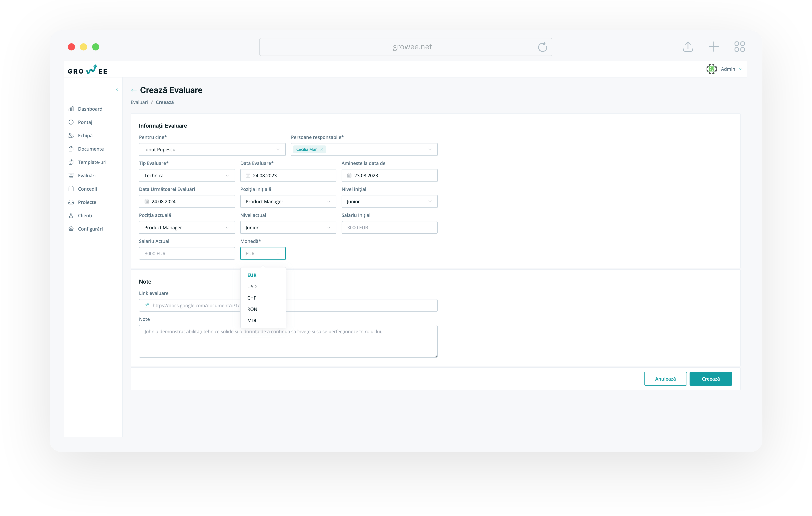This screenshot has width=812, height=516.
Task: Click calendar icon in Data Următoarei Evaluări
Action: click(147, 202)
